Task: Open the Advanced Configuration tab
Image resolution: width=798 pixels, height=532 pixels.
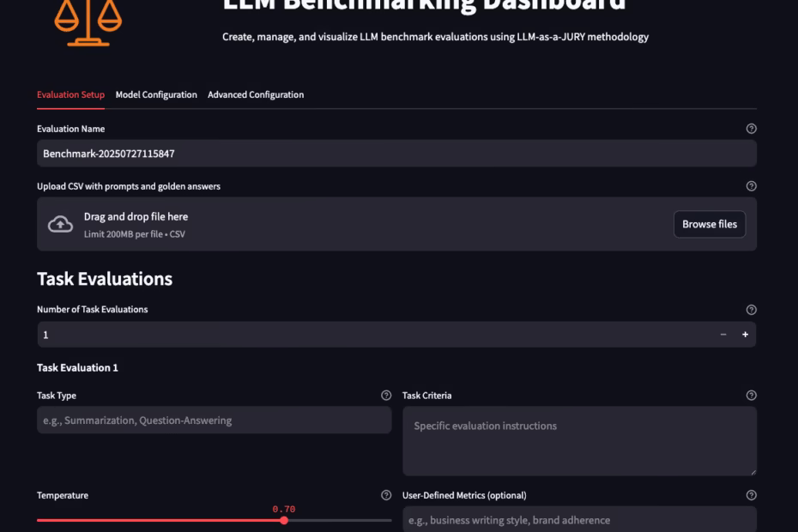Action: tap(256, 94)
